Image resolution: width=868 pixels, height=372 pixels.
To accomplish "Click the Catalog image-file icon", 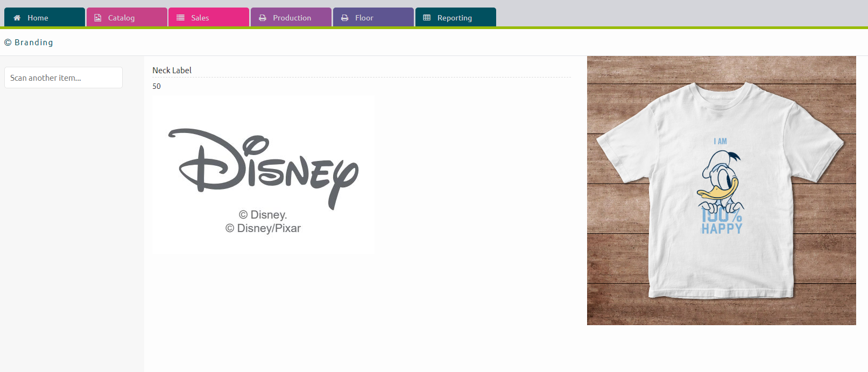I will pos(98,18).
